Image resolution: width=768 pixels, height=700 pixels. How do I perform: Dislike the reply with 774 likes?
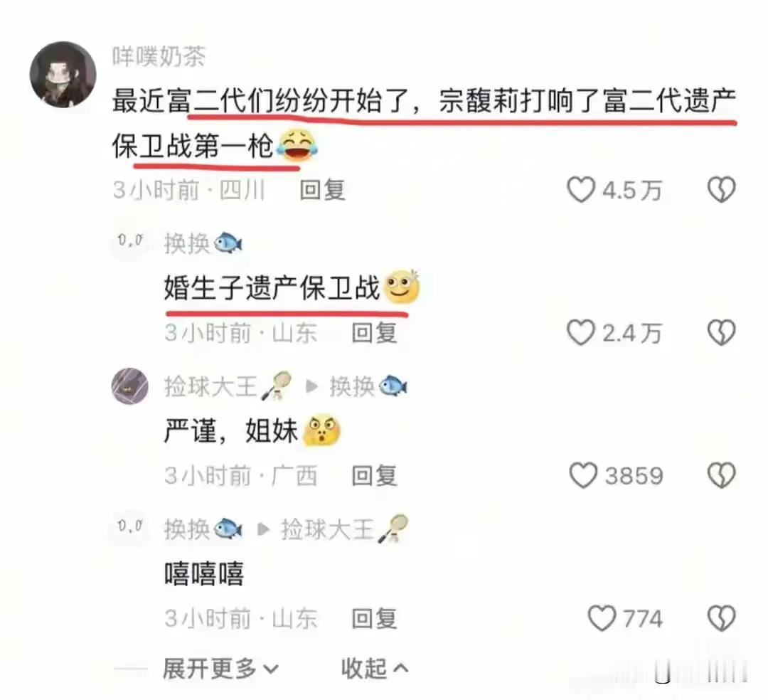coord(722,618)
